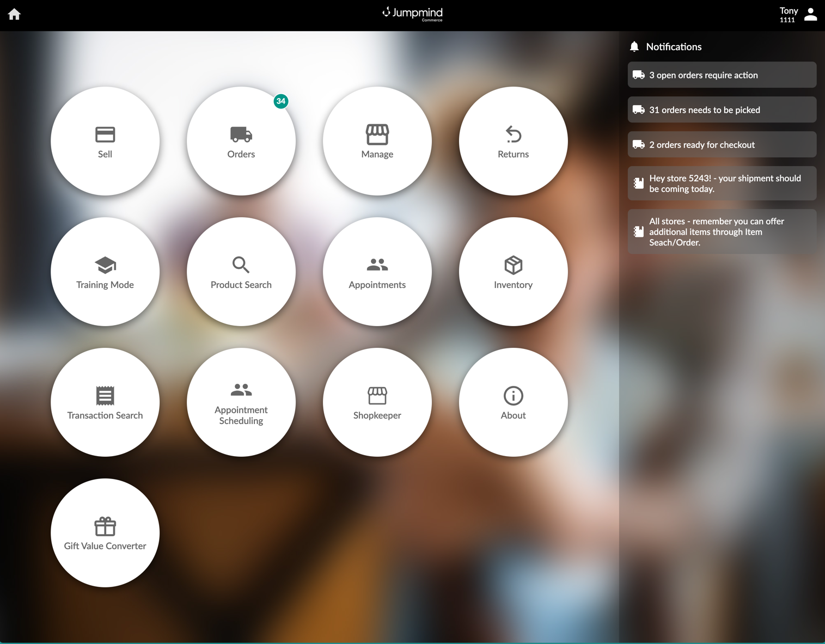Image resolution: width=825 pixels, height=644 pixels.
Task: Go to the home screen icon
Action: pos(14,15)
